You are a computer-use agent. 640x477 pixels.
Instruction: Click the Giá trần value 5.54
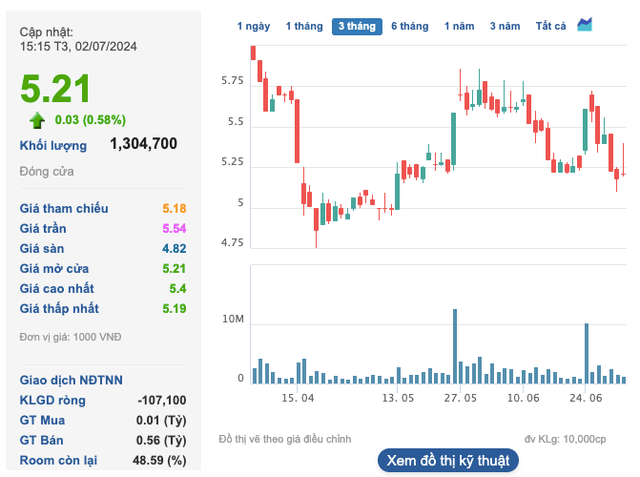(x=174, y=229)
